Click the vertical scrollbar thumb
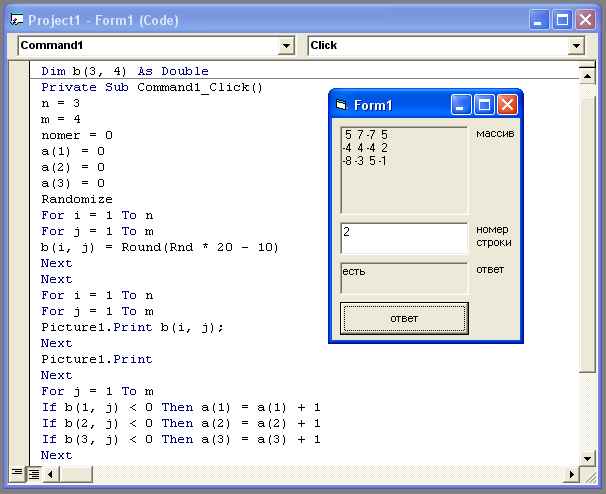 click(587, 235)
